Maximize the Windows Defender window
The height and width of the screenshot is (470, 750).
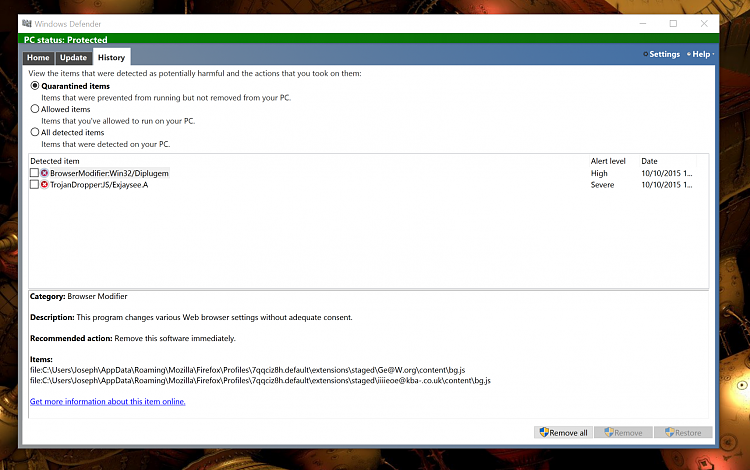673,23
